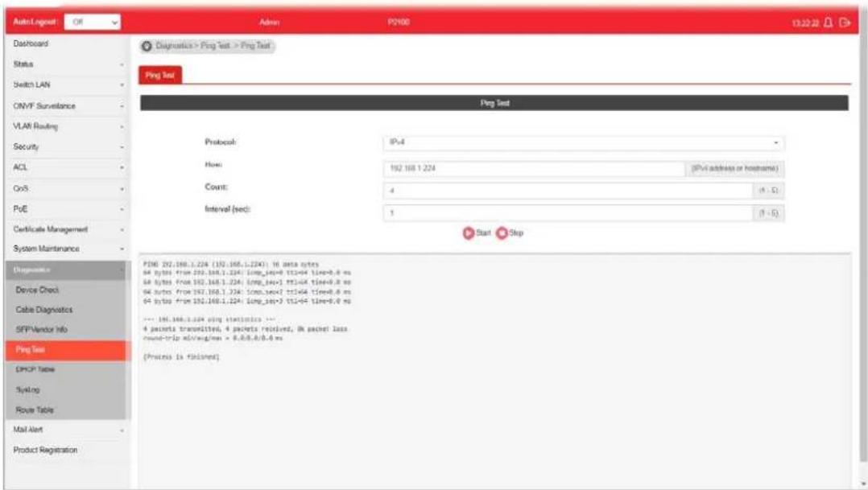
Task: Click the Interval (sec) input field
Action: coord(568,213)
